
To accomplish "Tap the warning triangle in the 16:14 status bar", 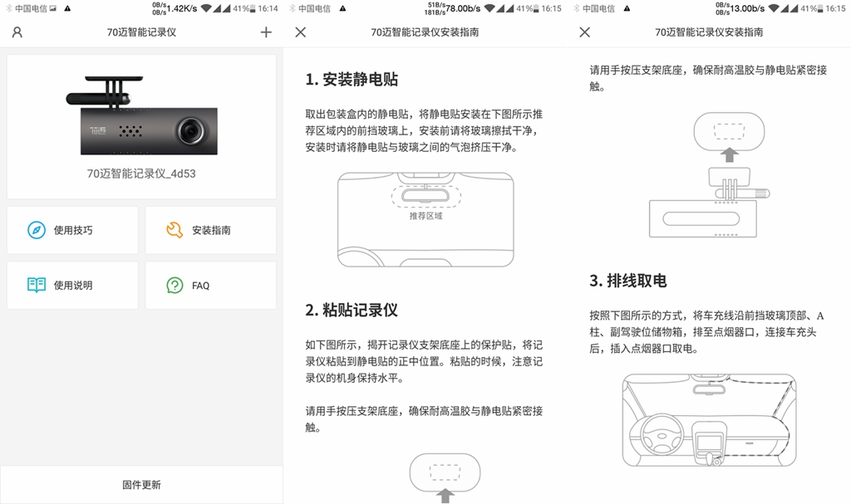I will pyautogui.click(x=67, y=8).
